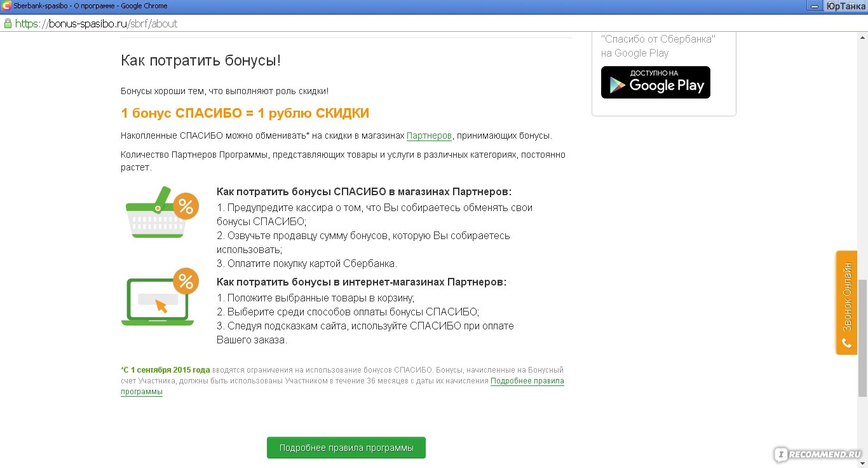Click step 2. Выберите среди способов оплаты

pyautogui.click(x=348, y=312)
